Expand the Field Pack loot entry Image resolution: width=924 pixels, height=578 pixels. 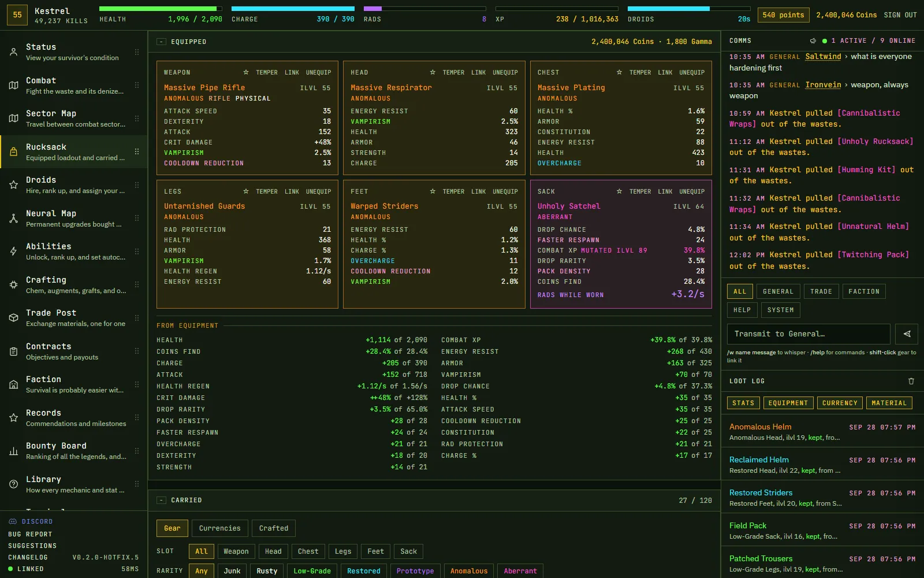click(x=822, y=531)
